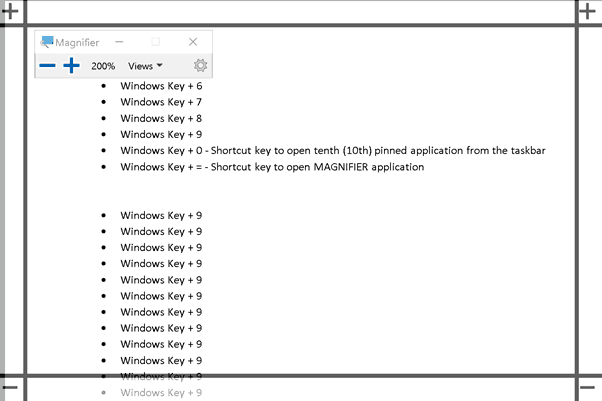Open the Magnifier settings gear
Image resolution: width=602 pixels, height=401 pixels.
coord(200,66)
